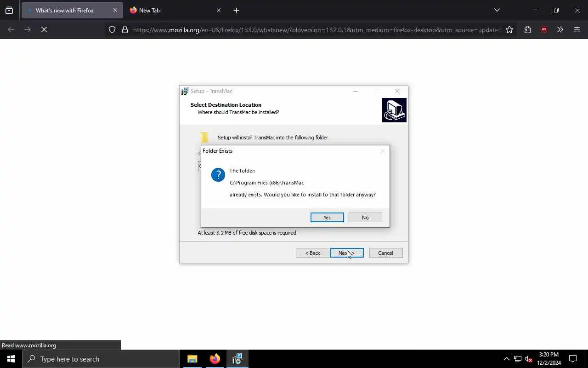Open a new browser tab
This screenshot has height=368, width=588.
[x=237, y=10]
